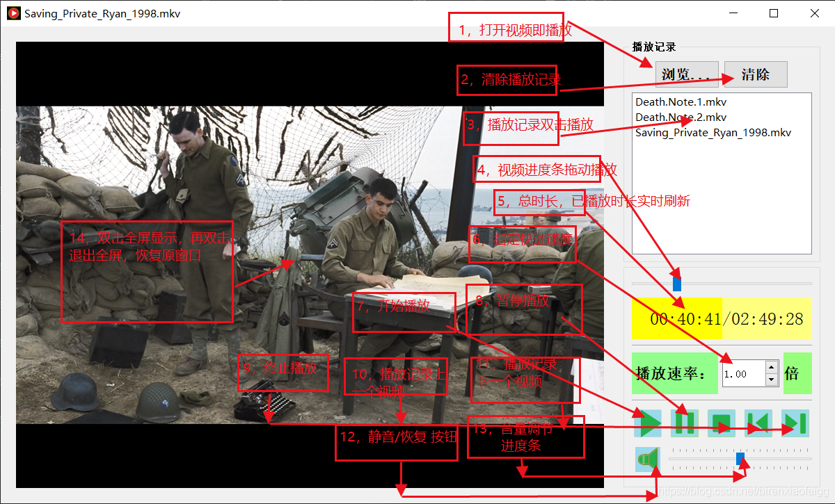Increase playback rate with up arrow
Screen dimensions: 835x504
click(x=771, y=366)
